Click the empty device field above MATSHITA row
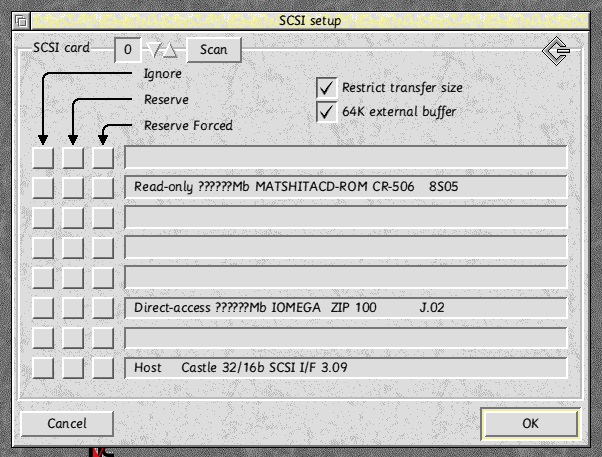Screen dimensions: 602x457 (346, 157)
